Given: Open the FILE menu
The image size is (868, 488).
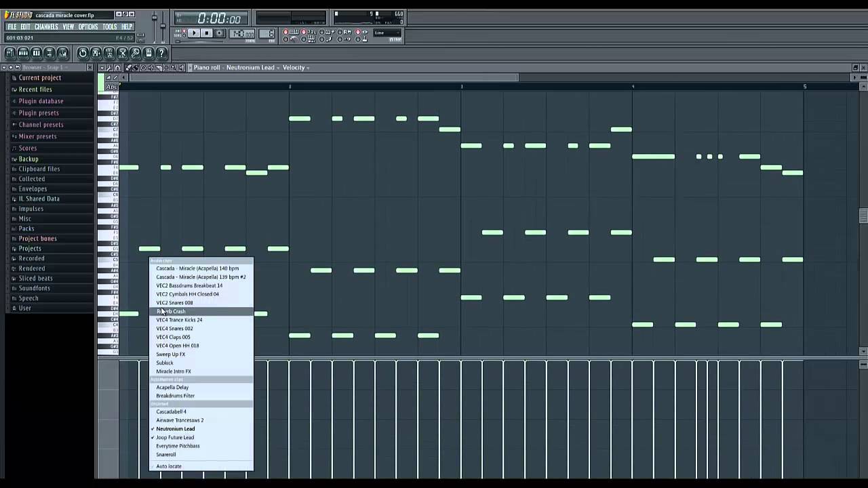Looking at the screenshot, I should coord(12,27).
